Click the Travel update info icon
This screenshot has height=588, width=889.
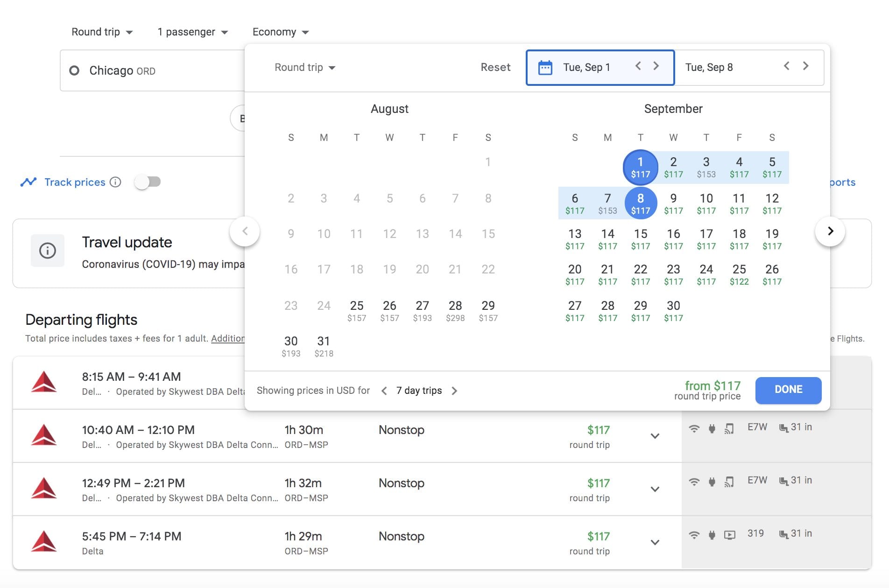click(x=48, y=251)
